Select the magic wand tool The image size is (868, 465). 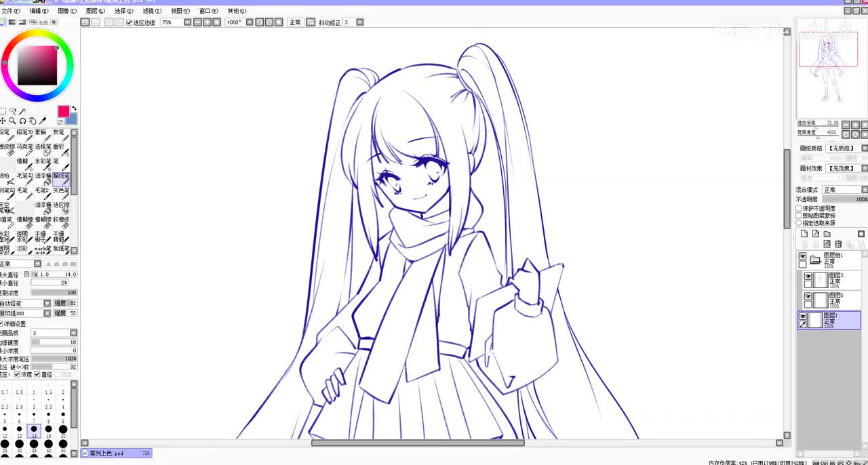point(22,111)
